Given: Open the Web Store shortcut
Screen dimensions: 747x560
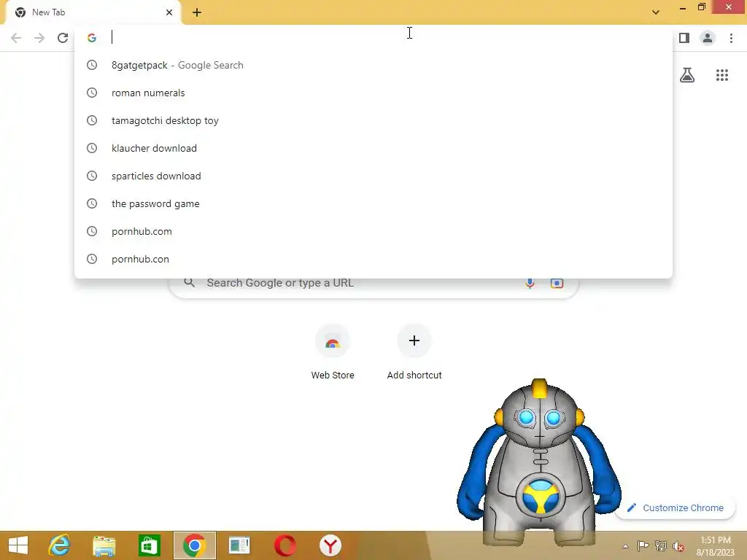Looking at the screenshot, I should [x=333, y=352].
